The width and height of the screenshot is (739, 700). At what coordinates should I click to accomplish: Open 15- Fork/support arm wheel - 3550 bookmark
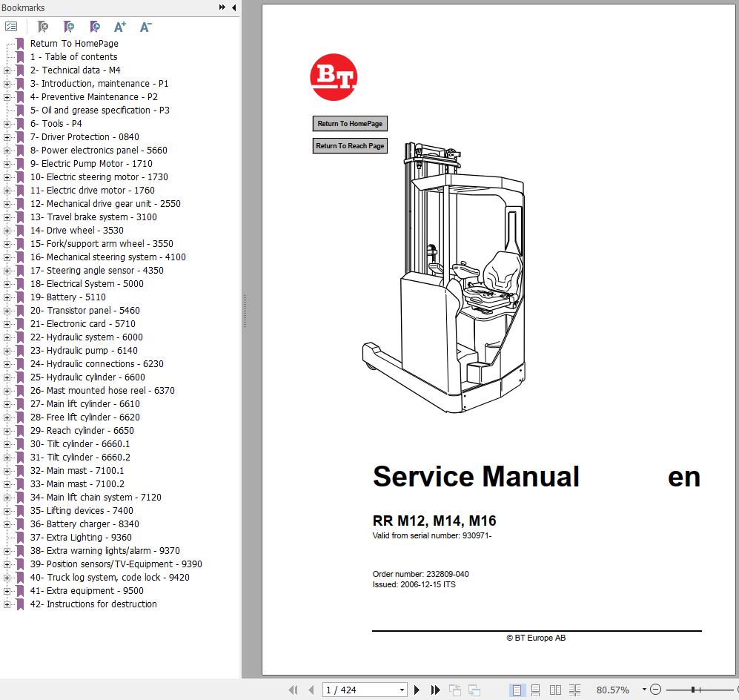click(x=102, y=244)
